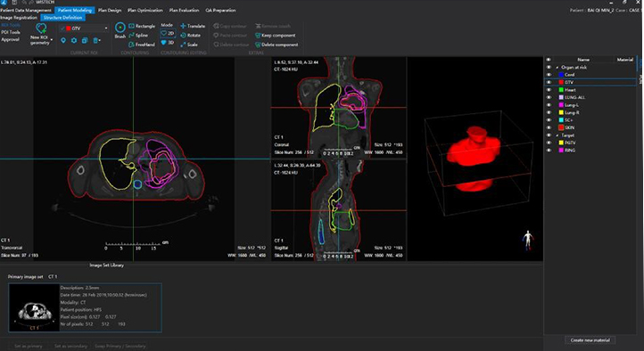644x351 pixels.
Task: Toggle RING visibility eye
Action: click(x=549, y=150)
